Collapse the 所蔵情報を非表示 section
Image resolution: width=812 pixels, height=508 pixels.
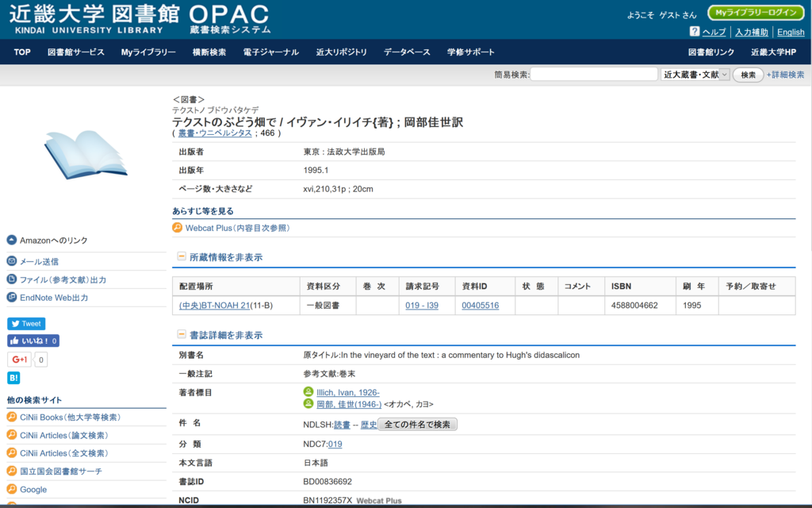[x=182, y=256]
